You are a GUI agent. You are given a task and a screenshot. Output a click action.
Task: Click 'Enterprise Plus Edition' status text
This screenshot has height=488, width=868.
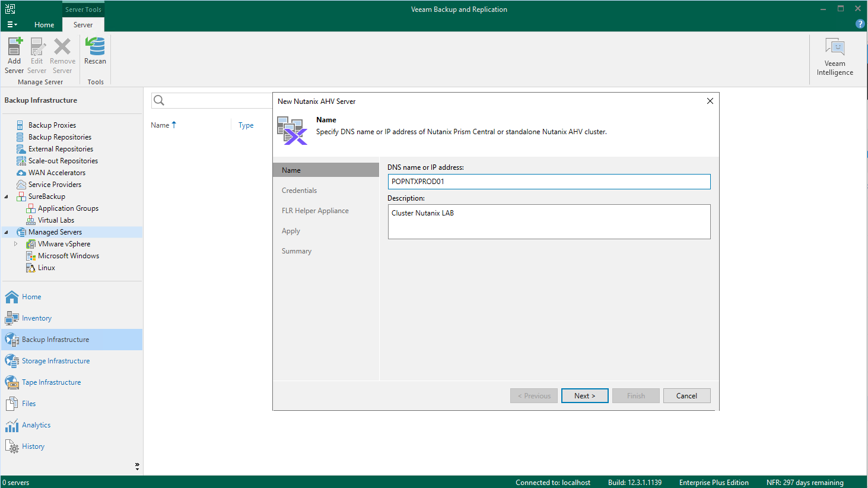714,483
